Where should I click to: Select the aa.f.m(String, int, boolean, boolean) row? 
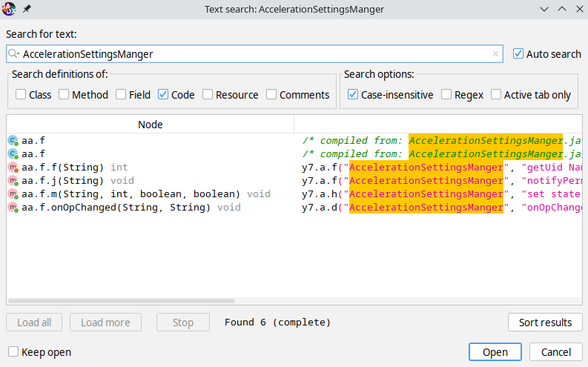click(x=294, y=194)
